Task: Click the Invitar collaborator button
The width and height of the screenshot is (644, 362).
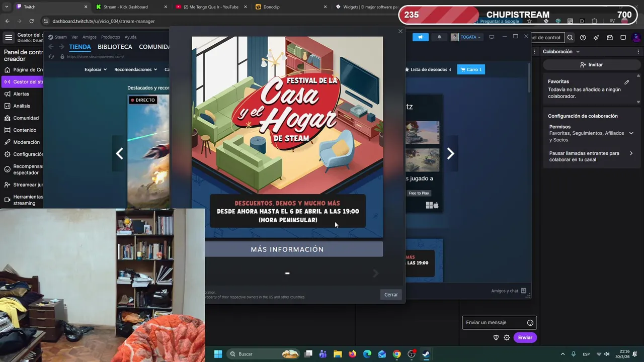Action: (x=591, y=65)
